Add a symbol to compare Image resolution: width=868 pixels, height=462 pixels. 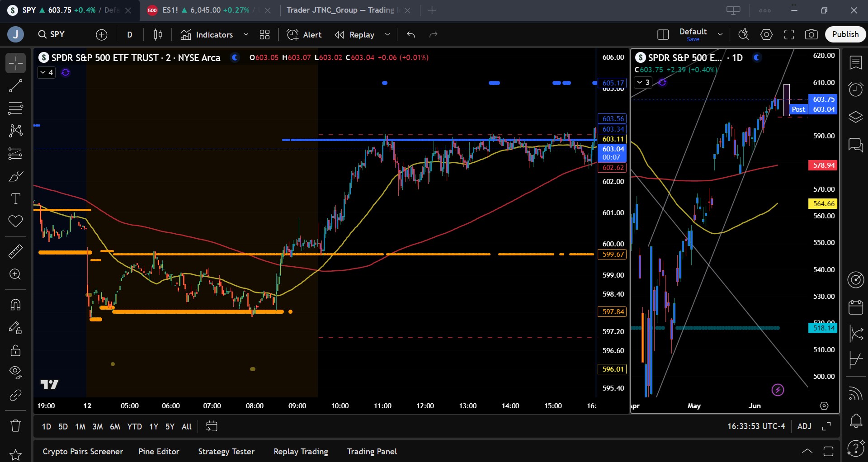click(102, 35)
